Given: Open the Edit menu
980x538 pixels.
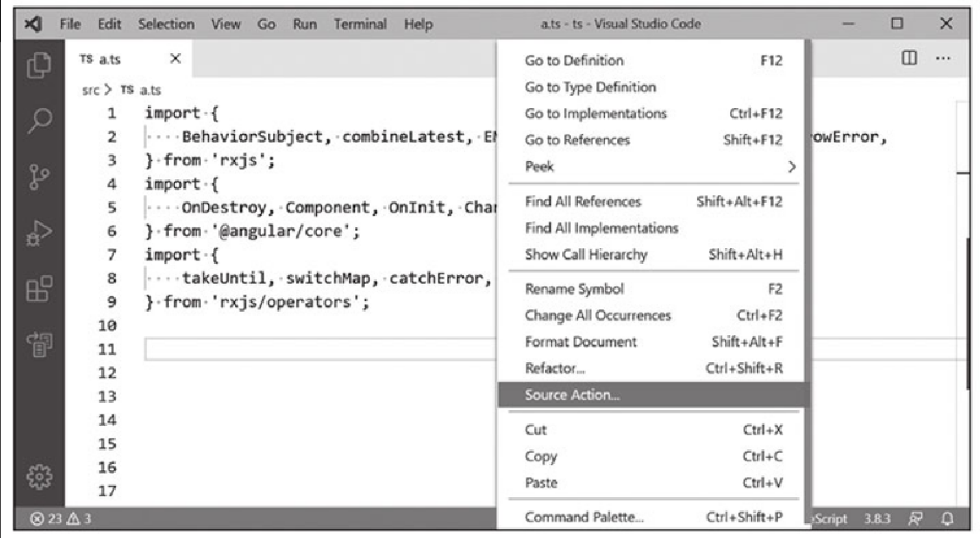Looking at the screenshot, I should (110, 24).
